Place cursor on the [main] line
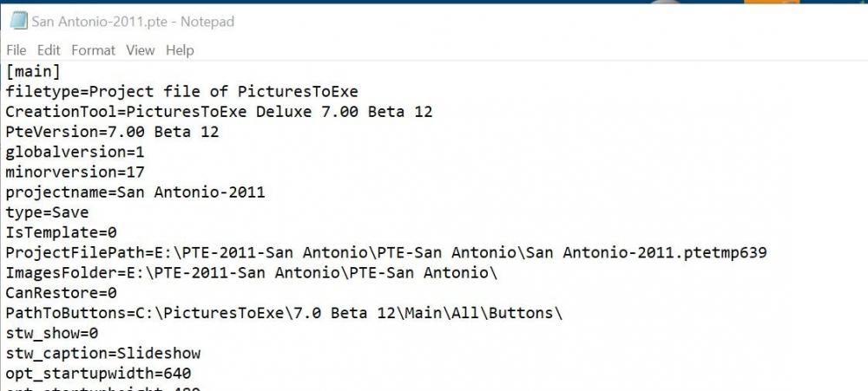Screen dimensions: 868x391 click(x=33, y=72)
